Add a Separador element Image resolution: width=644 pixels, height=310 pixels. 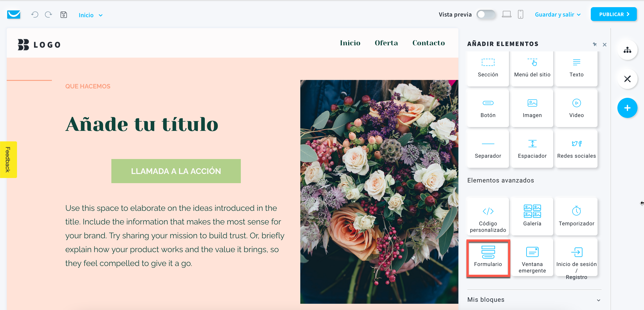click(488, 149)
